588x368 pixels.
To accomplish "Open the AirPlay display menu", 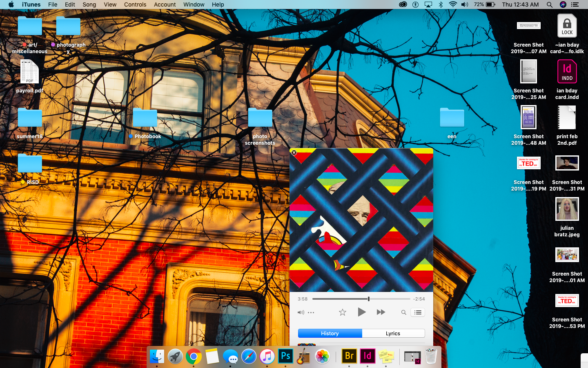I will [x=428, y=4].
